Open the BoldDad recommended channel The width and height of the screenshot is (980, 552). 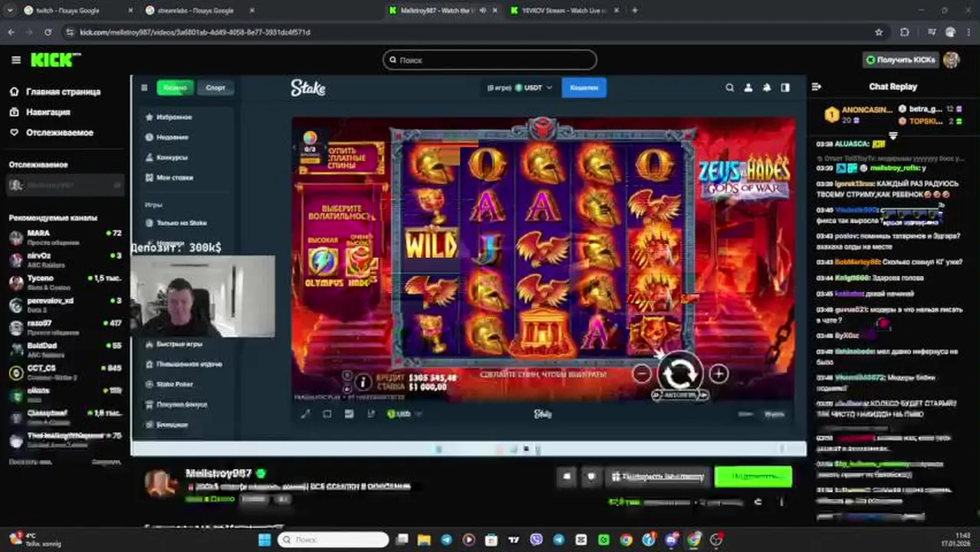click(x=65, y=350)
